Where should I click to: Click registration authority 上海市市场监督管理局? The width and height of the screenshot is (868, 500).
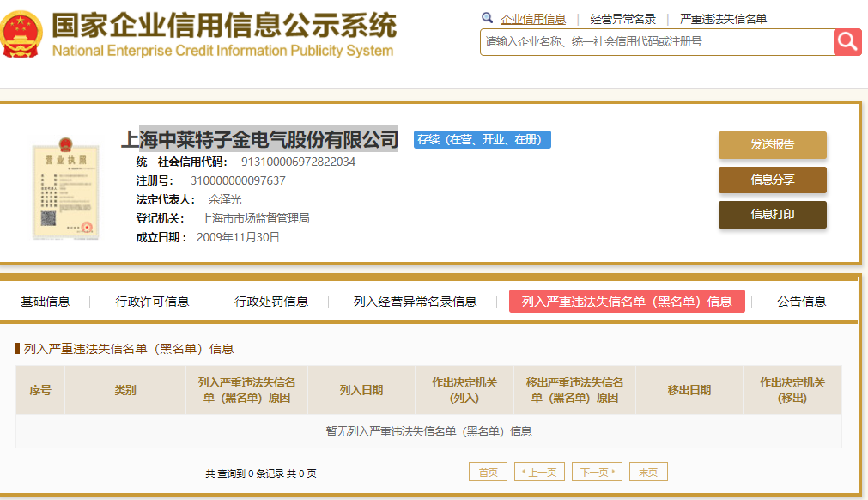pos(255,218)
